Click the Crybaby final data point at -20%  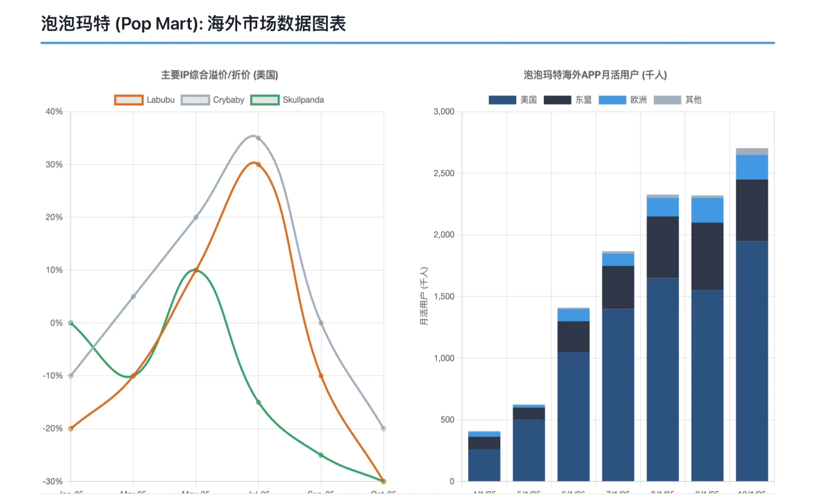point(383,428)
